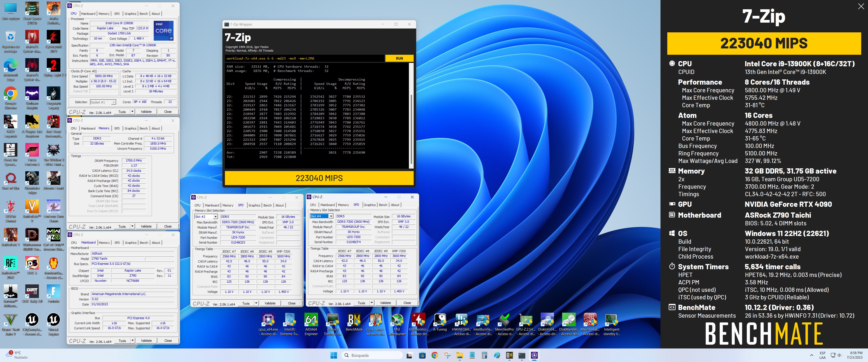
Task: Click Validate in Slot #4 CPU-Z window
Action: pos(385,303)
